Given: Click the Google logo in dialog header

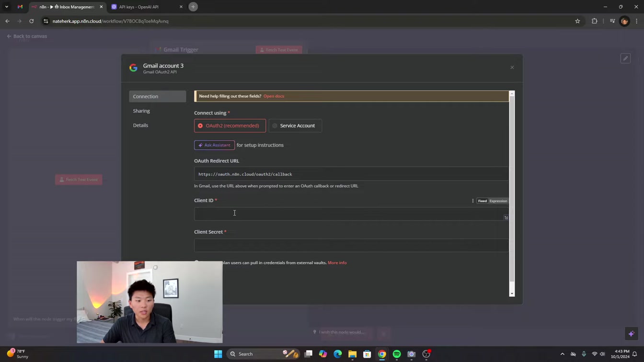Looking at the screenshot, I should [134, 68].
